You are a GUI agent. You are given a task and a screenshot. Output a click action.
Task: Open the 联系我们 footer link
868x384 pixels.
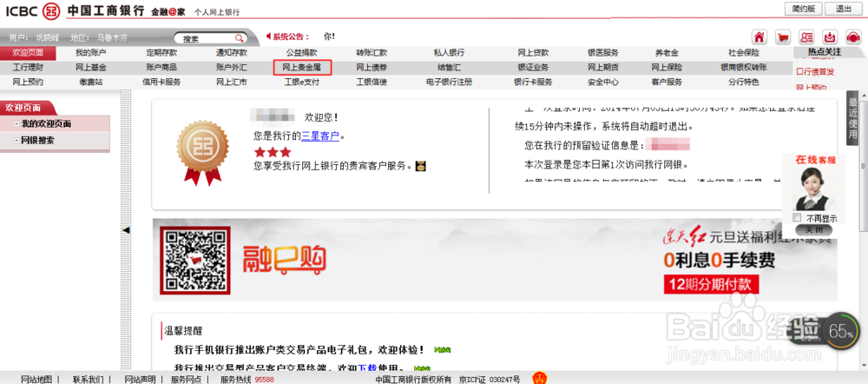coord(88,380)
